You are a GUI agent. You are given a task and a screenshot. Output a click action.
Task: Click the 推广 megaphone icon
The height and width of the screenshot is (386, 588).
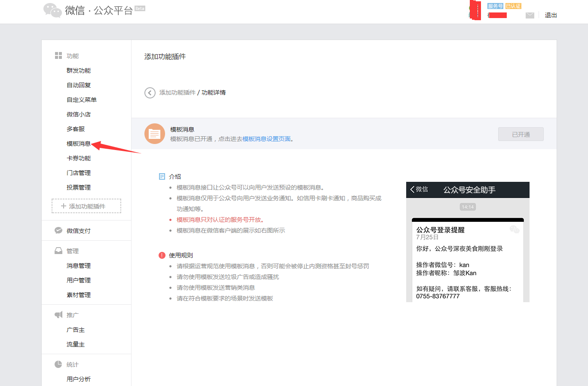tap(58, 315)
